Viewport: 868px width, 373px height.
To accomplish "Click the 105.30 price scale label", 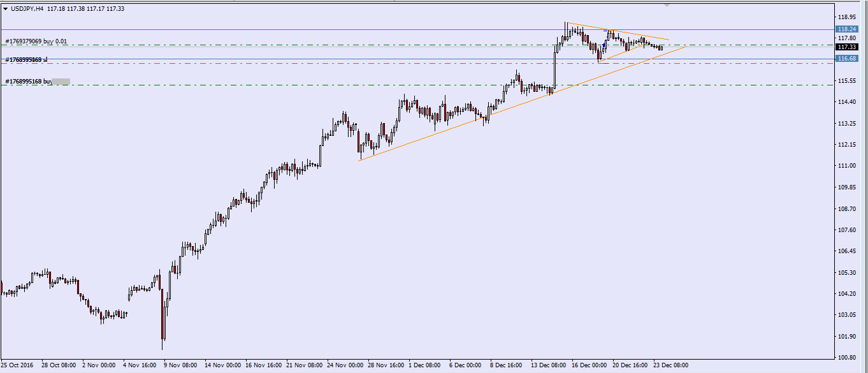I will click(847, 273).
